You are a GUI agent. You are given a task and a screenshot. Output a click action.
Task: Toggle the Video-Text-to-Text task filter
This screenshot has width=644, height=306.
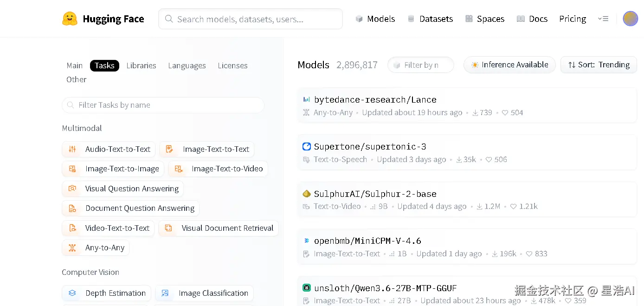click(x=108, y=228)
